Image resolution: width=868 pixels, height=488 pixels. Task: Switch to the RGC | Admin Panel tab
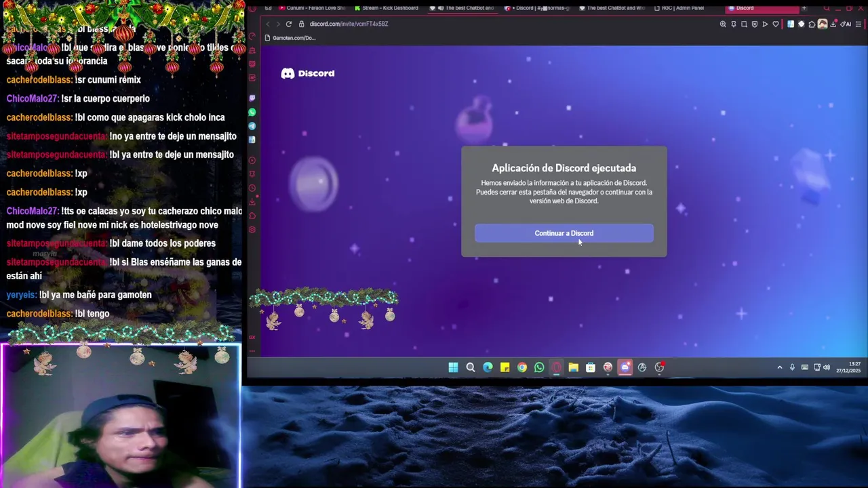(680, 8)
